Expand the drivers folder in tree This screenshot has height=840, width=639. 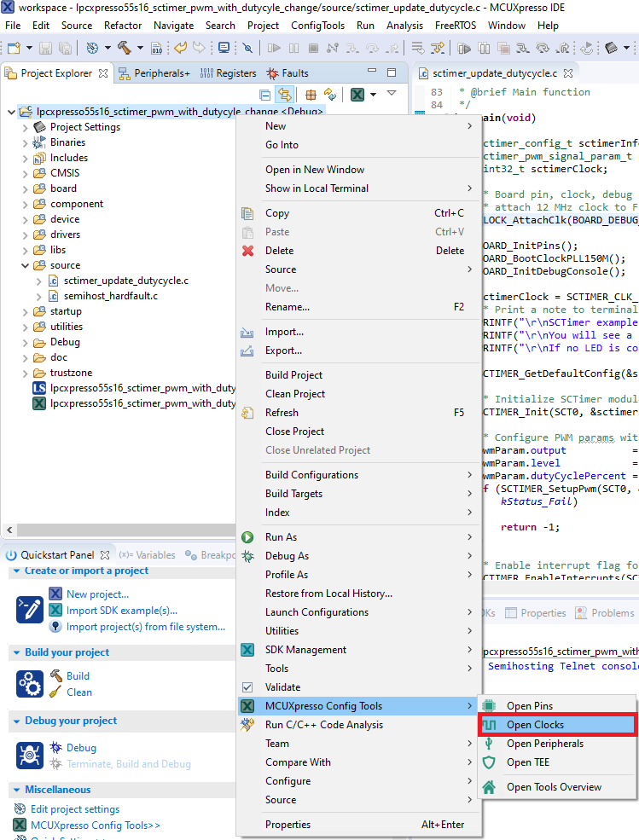tap(25, 235)
